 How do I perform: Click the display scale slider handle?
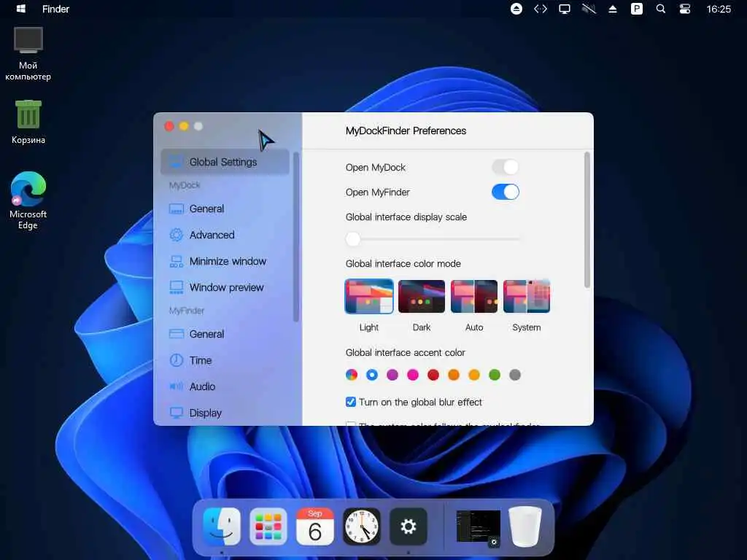(x=353, y=239)
